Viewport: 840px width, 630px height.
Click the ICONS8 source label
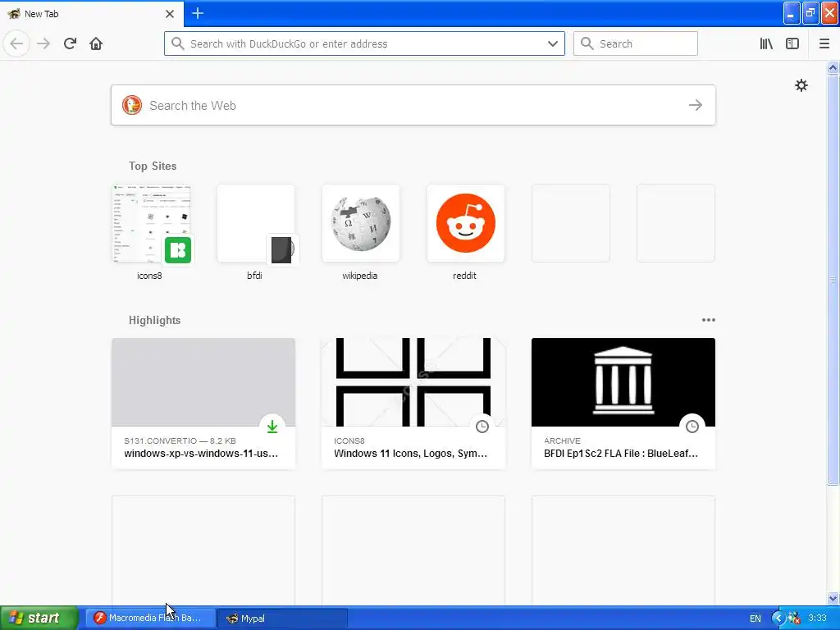pyautogui.click(x=349, y=441)
